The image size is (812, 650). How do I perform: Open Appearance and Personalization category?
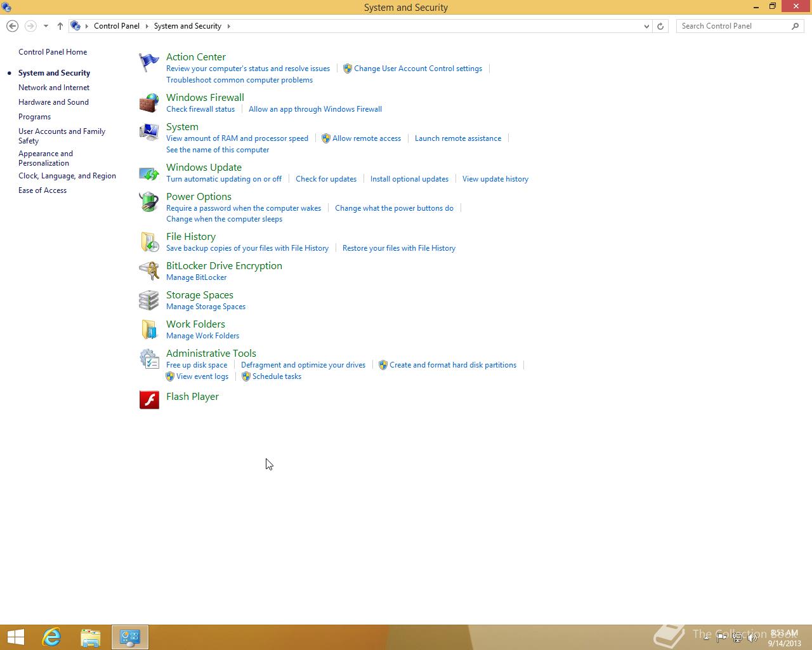pos(46,158)
